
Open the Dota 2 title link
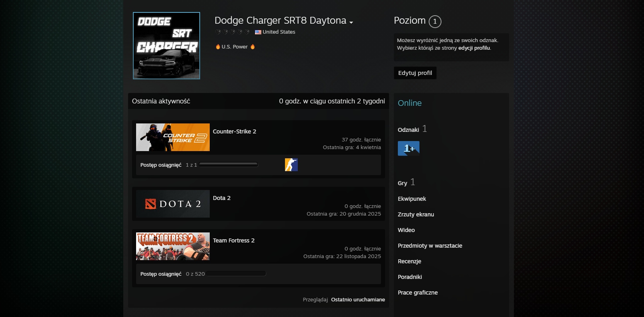[x=222, y=198]
